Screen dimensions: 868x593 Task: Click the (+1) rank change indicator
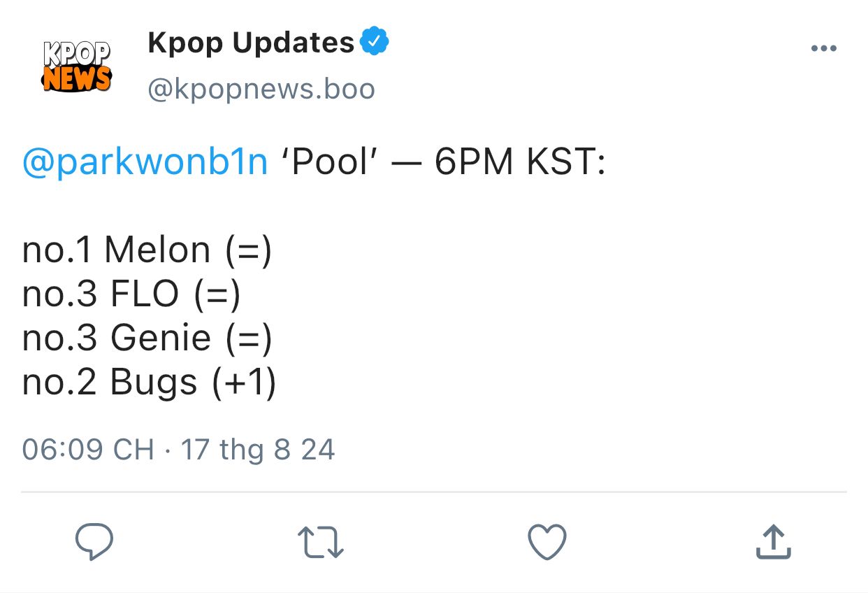[242, 383]
